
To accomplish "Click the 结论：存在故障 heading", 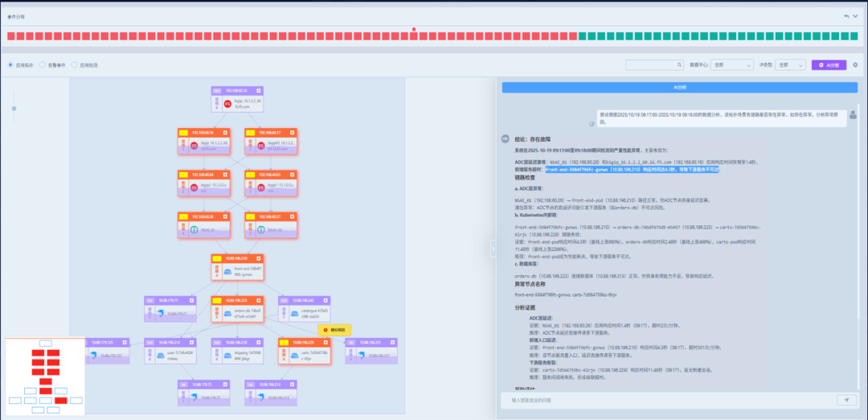I will pyautogui.click(x=533, y=139).
